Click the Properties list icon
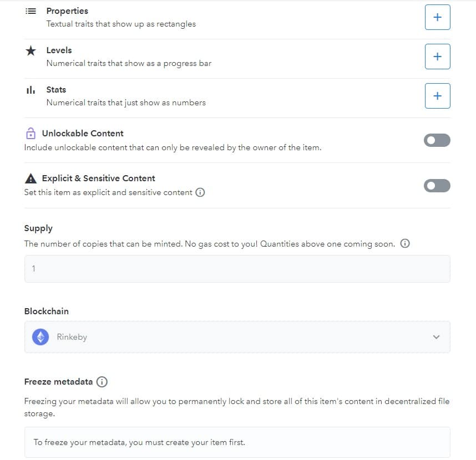The image size is (476, 460). (x=31, y=11)
